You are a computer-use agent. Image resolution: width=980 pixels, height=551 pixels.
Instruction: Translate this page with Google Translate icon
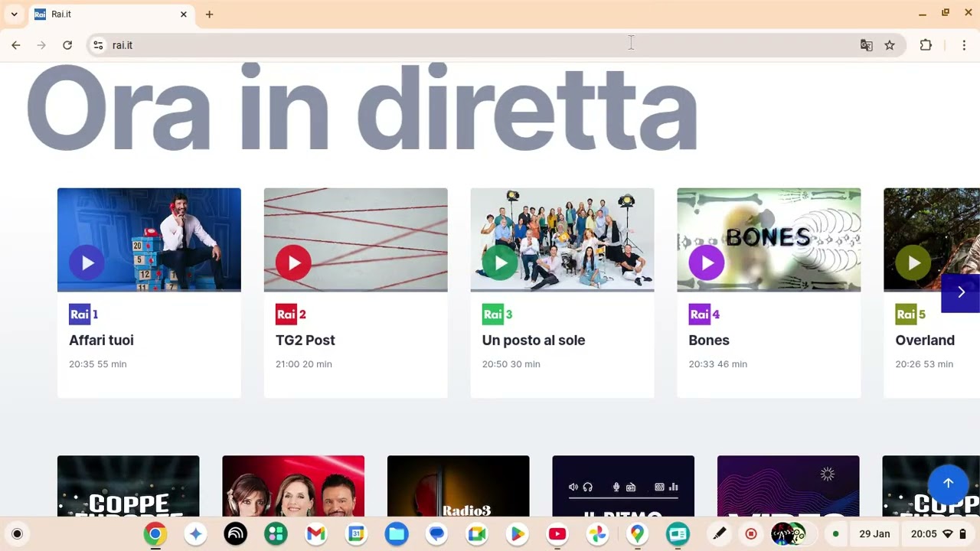[x=867, y=45]
